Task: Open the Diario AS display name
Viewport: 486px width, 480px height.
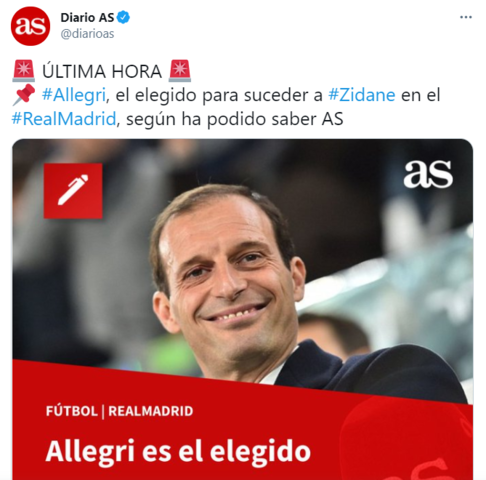Action: click(x=87, y=17)
